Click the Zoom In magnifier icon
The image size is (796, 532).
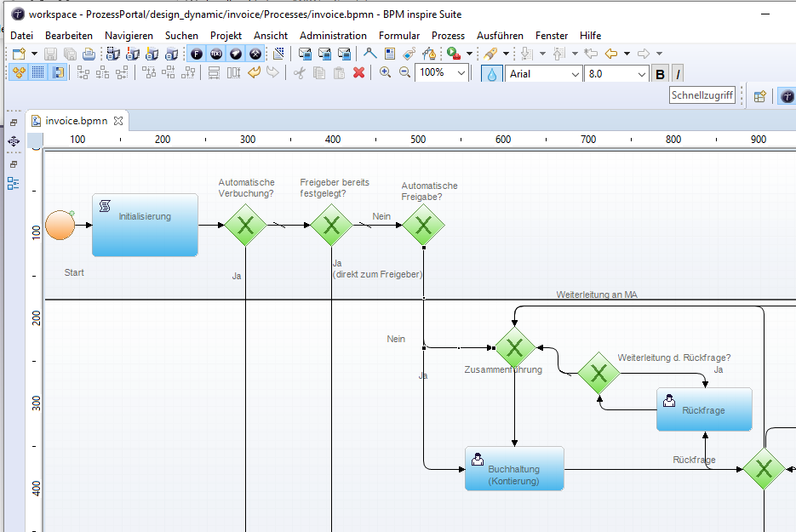pyautogui.click(x=386, y=72)
